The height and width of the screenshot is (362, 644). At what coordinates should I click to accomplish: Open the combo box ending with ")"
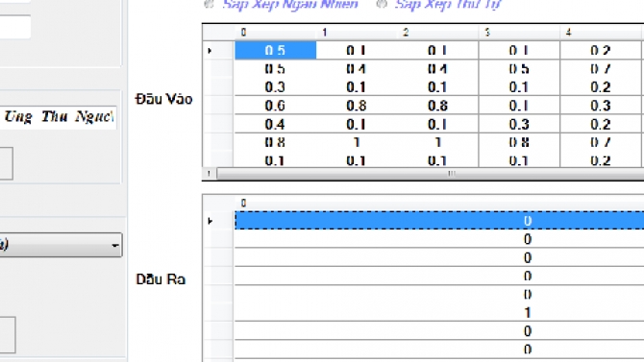(62, 245)
